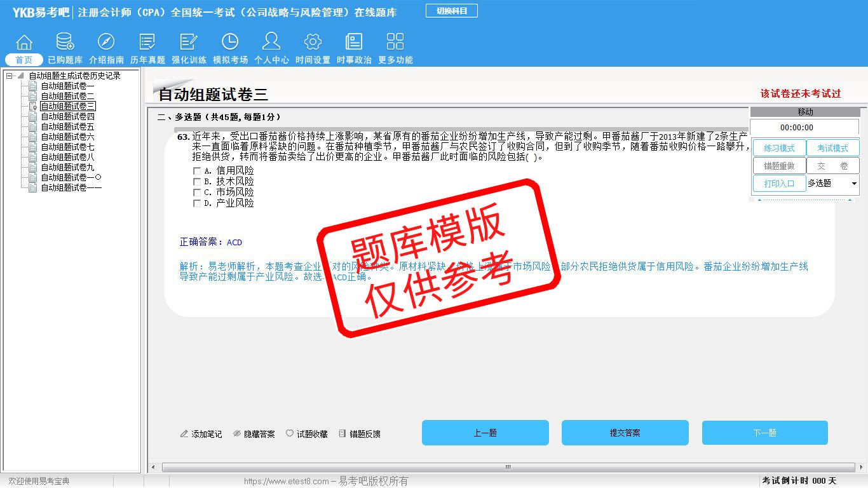Check option A 信用风险

tap(197, 171)
